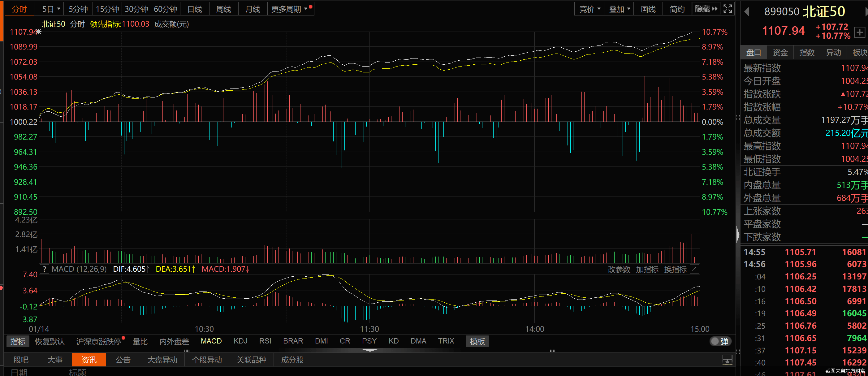Open the 竞价 dropdown
This screenshot has width=868, height=376.
[589, 9]
